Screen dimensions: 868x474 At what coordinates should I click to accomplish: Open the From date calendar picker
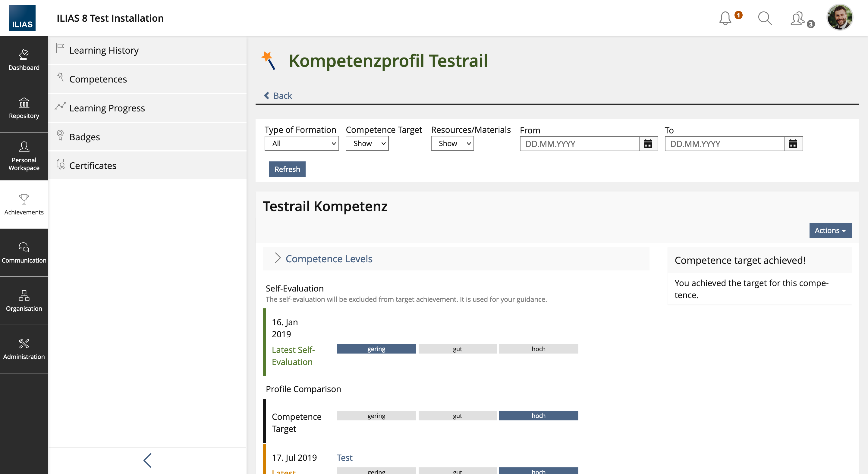tap(648, 144)
